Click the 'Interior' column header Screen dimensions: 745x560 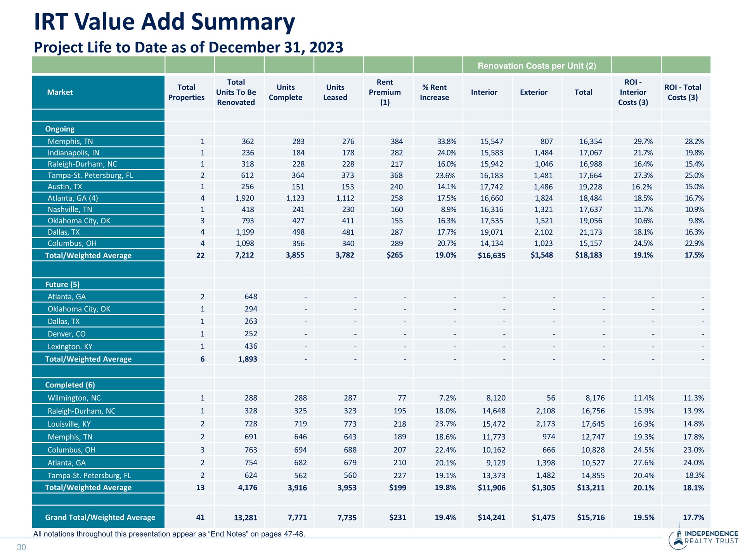[x=484, y=92]
